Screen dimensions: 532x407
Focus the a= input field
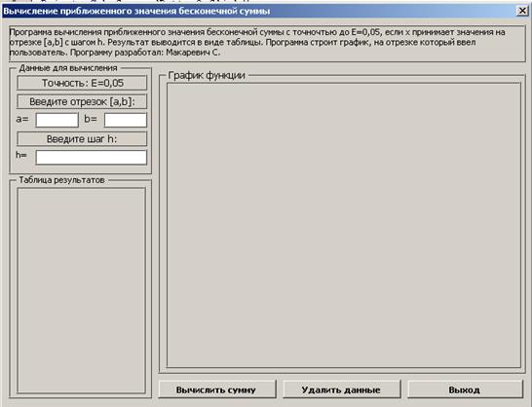pyautogui.click(x=57, y=120)
